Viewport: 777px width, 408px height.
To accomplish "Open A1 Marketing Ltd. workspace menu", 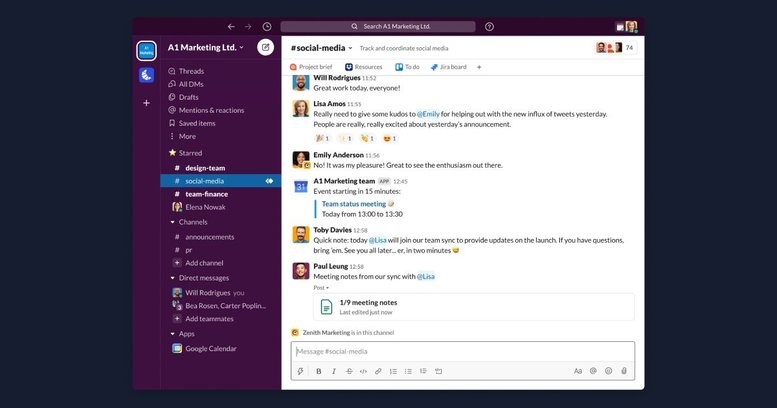I will (206, 48).
